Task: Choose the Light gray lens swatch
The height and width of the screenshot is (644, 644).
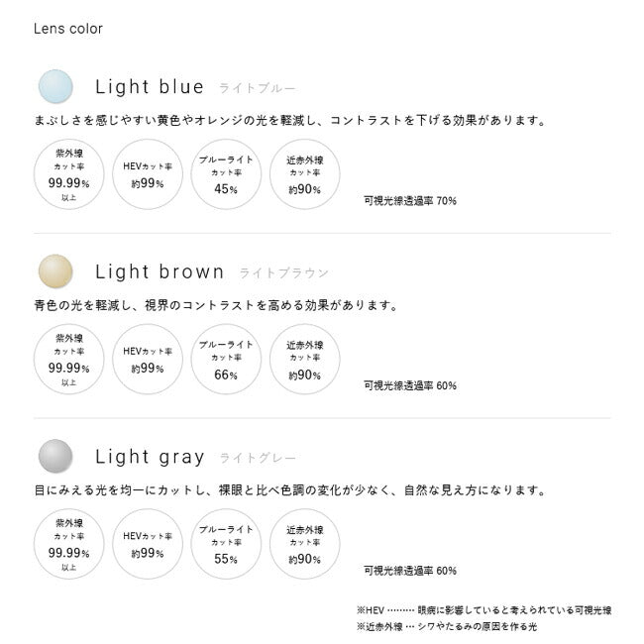Action: pos(55,456)
